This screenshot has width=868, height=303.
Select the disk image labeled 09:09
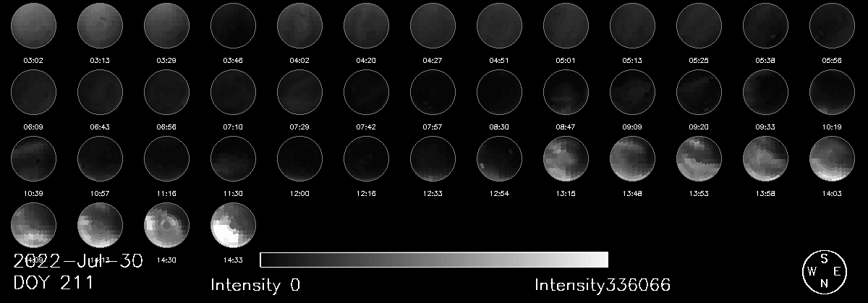pos(632,91)
